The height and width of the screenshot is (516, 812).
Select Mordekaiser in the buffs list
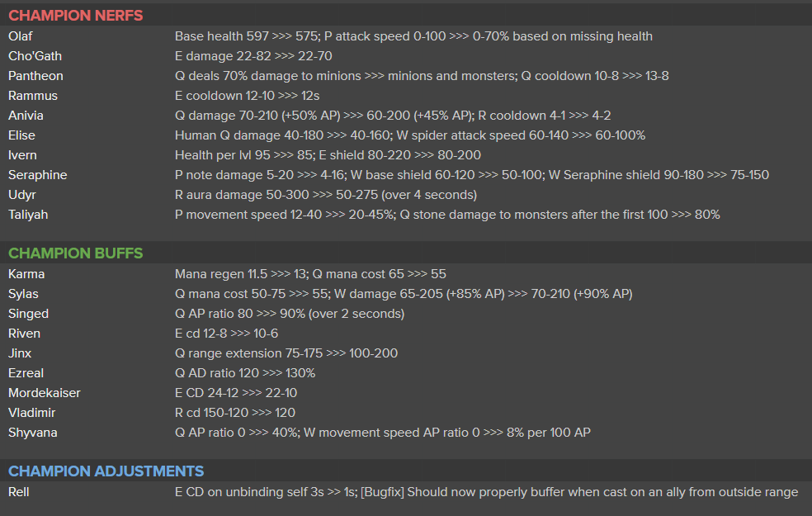pyautogui.click(x=45, y=393)
